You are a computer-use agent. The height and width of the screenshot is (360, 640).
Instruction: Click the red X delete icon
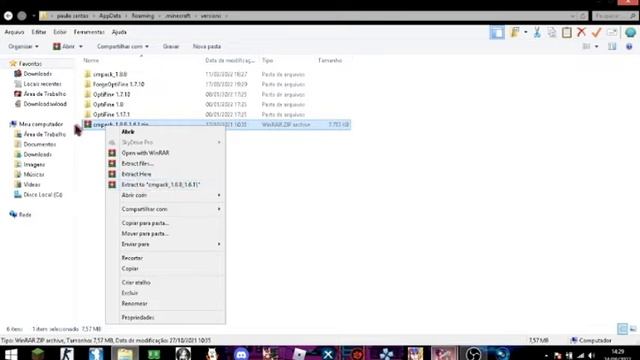click(x=581, y=32)
